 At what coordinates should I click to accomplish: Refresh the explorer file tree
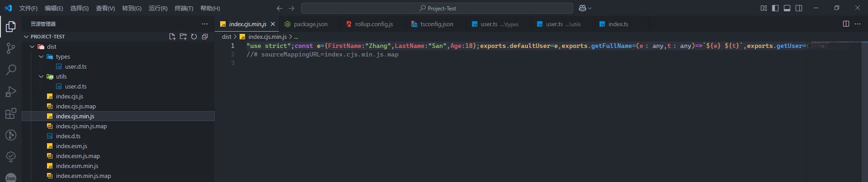point(194,37)
